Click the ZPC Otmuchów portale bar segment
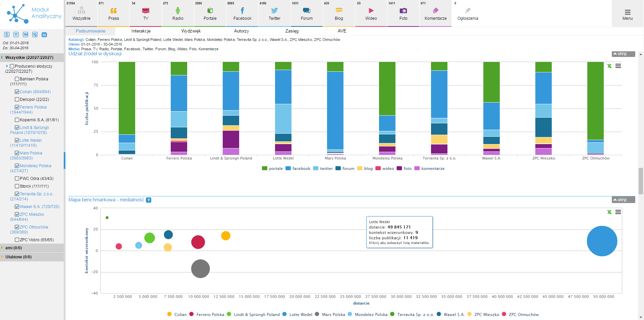644x320 pixels. 595,101
